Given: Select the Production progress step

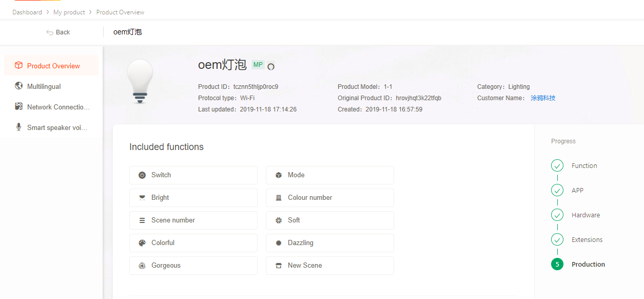Looking at the screenshot, I should tap(588, 265).
